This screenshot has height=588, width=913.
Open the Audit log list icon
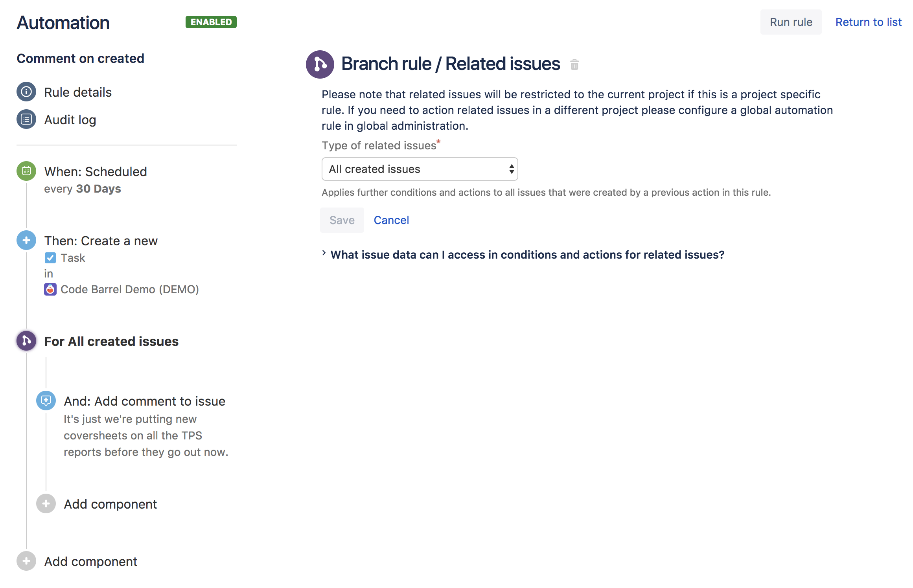26,119
